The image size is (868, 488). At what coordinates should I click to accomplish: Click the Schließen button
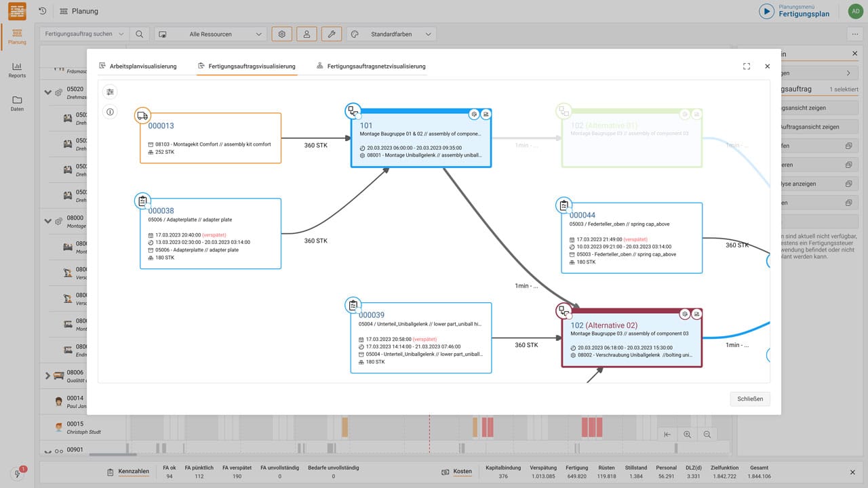pyautogui.click(x=750, y=399)
